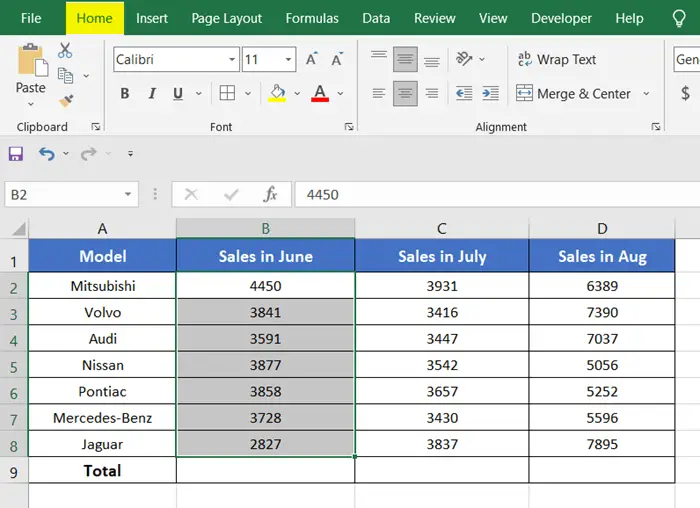700x508 pixels.
Task: Open the Calibri font name dropdown
Action: pyautogui.click(x=232, y=59)
